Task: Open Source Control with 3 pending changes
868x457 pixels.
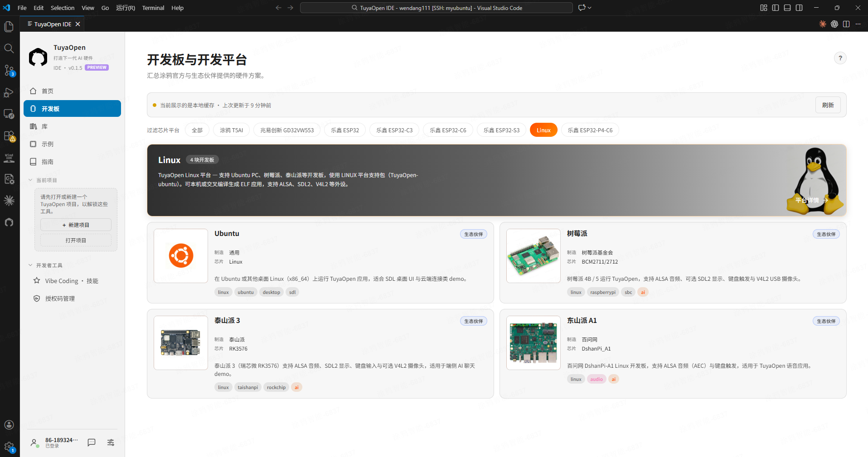Action: [9, 70]
